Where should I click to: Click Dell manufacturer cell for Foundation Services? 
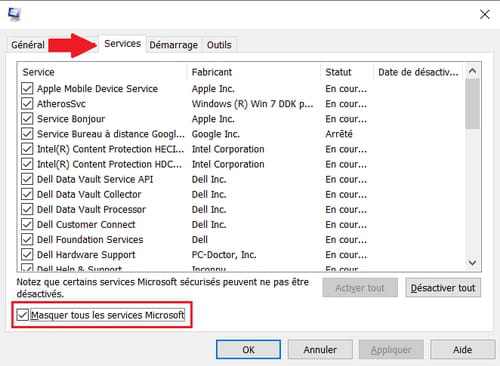click(x=200, y=239)
